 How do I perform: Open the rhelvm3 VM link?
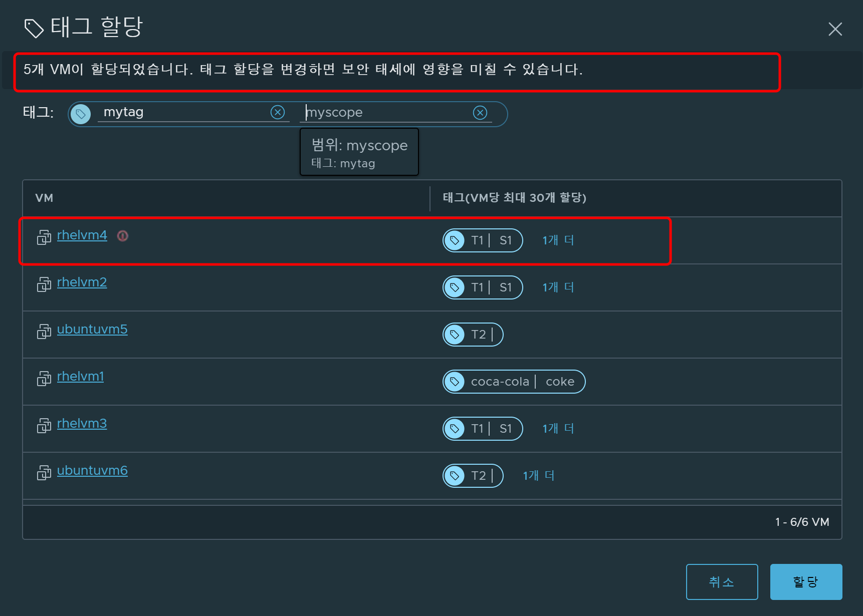(82, 423)
